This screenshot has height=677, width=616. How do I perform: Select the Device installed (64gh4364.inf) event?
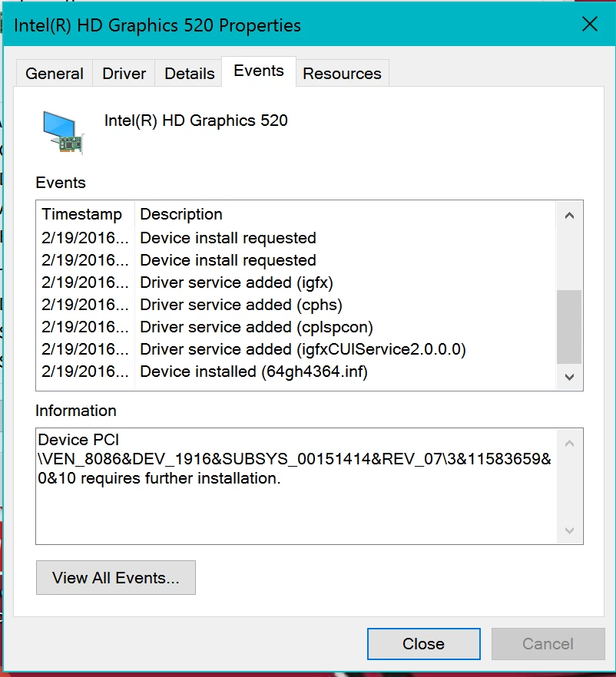tap(296, 372)
